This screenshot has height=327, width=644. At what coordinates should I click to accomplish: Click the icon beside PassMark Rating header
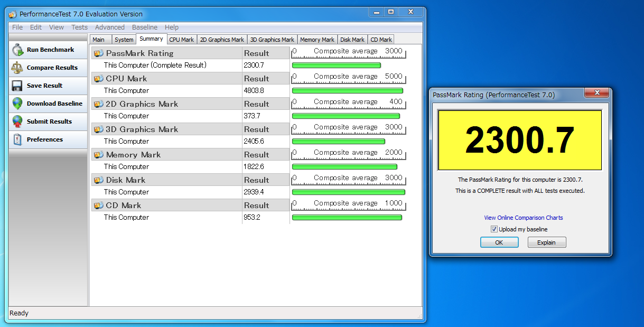(99, 53)
